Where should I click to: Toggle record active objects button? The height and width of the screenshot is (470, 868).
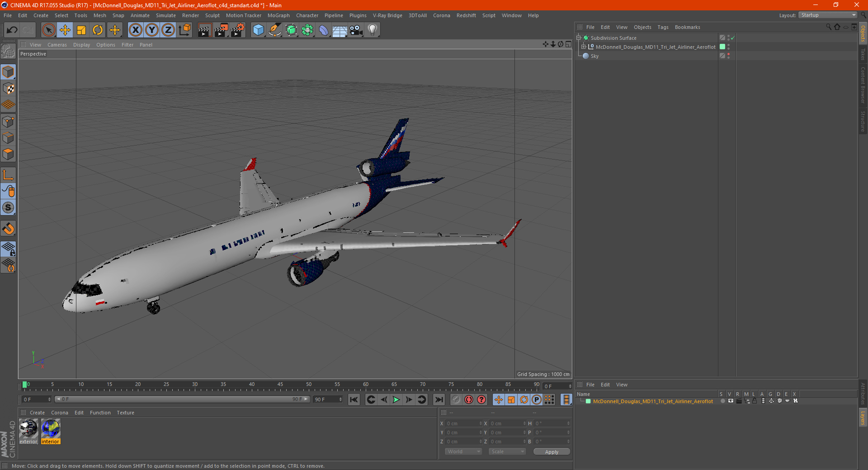[456, 399]
